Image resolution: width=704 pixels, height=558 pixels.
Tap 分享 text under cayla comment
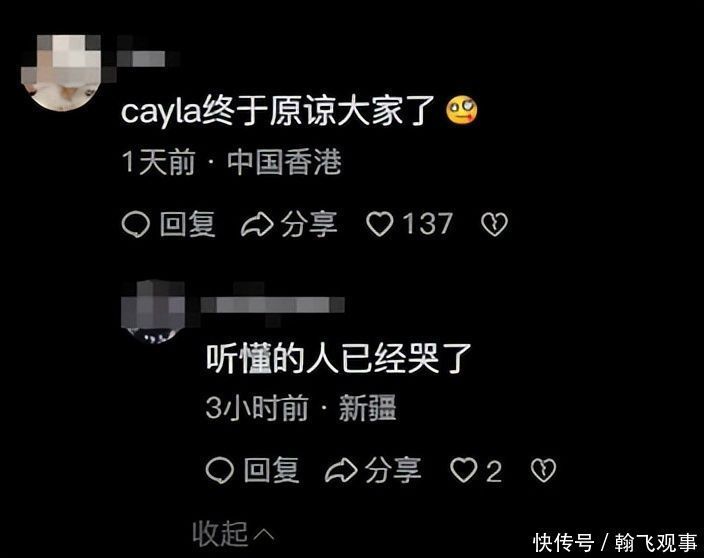point(309,224)
